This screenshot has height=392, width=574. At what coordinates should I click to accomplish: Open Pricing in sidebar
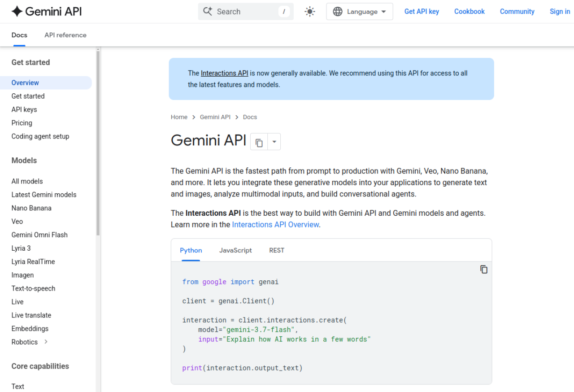22,123
